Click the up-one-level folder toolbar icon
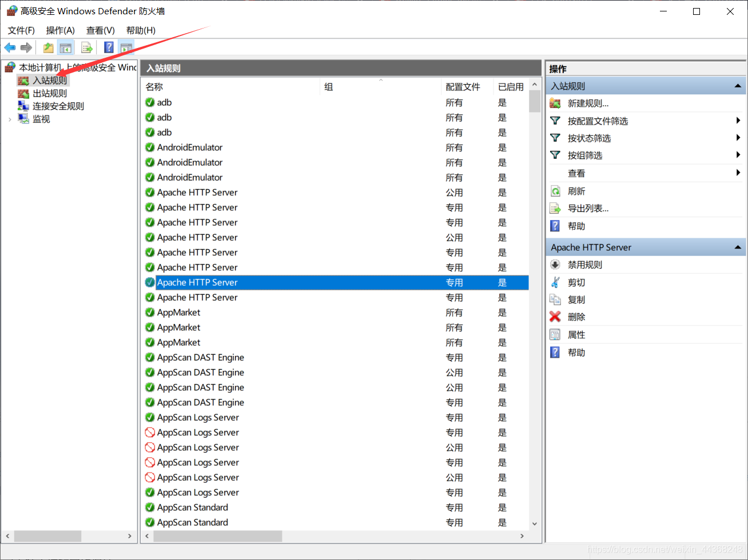The image size is (748, 560). (49, 47)
